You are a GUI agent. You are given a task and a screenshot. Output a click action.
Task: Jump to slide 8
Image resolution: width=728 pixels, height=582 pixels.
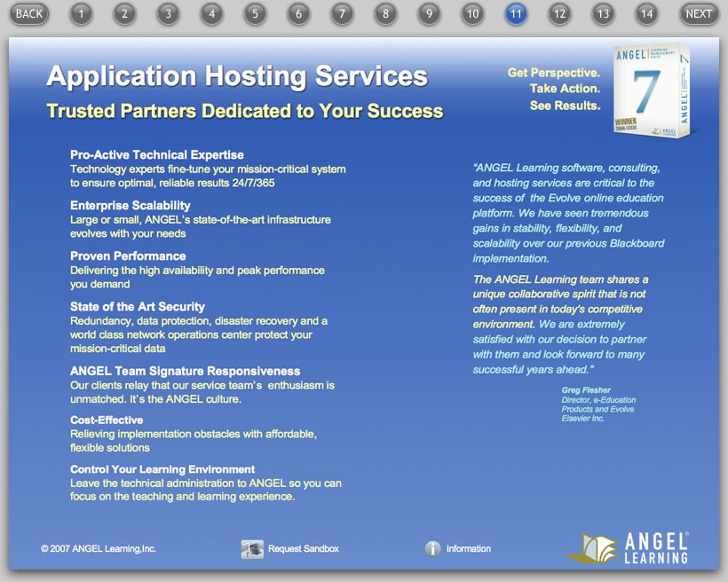[x=384, y=13]
